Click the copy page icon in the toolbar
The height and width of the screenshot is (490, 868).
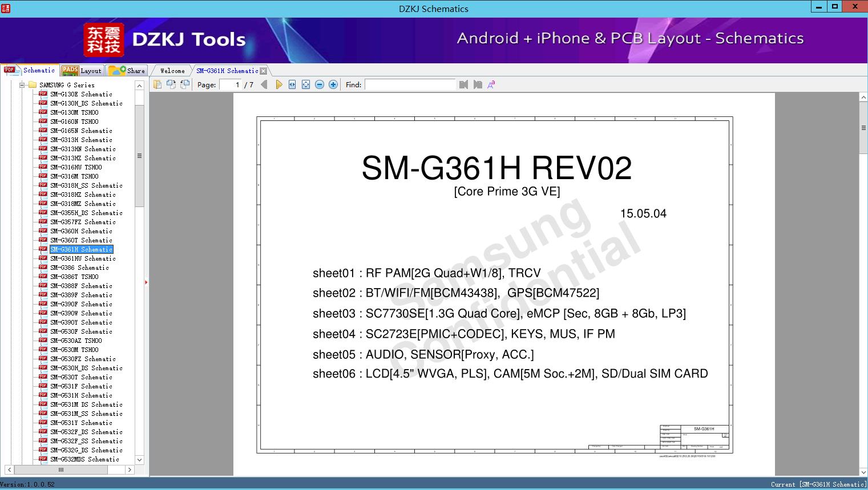(x=157, y=84)
